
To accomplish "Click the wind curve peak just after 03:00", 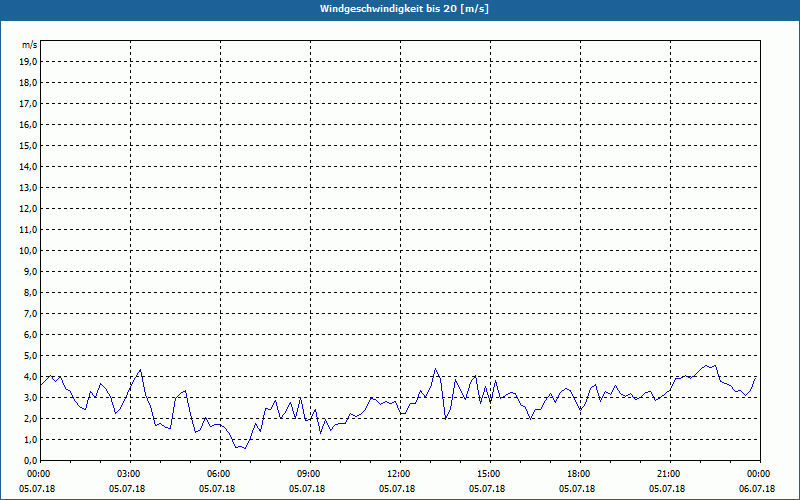I will click(x=140, y=369).
